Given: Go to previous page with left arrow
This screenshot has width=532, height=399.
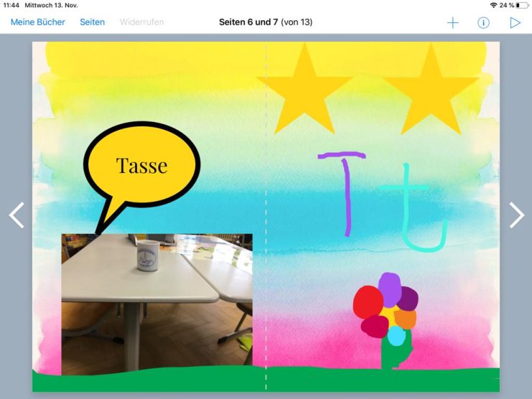Looking at the screenshot, I should (17, 215).
